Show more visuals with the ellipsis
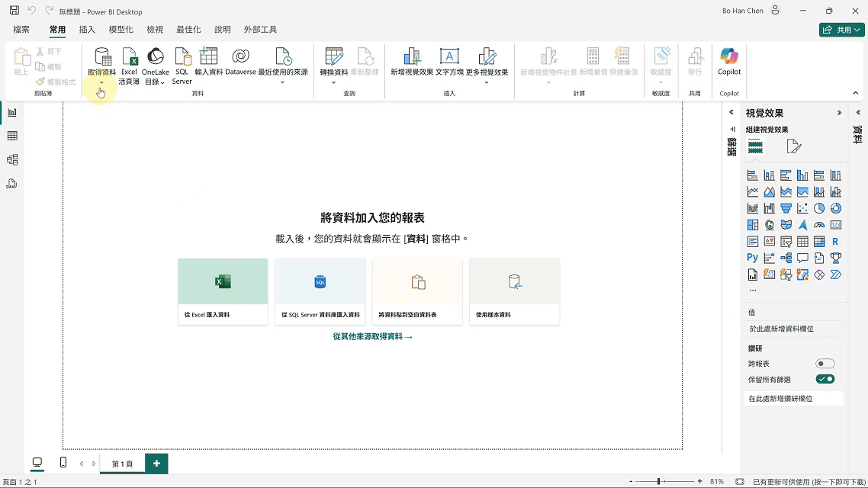The height and width of the screenshot is (488, 868). tap(753, 290)
